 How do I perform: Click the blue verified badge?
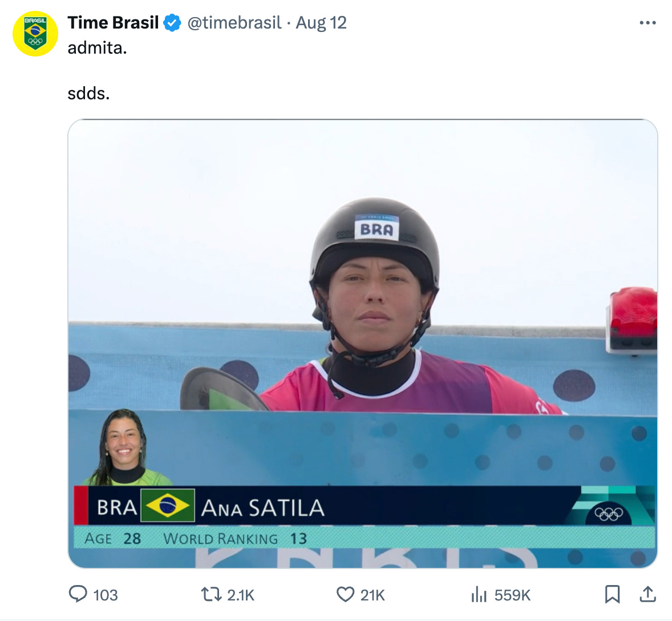tap(172, 23)
